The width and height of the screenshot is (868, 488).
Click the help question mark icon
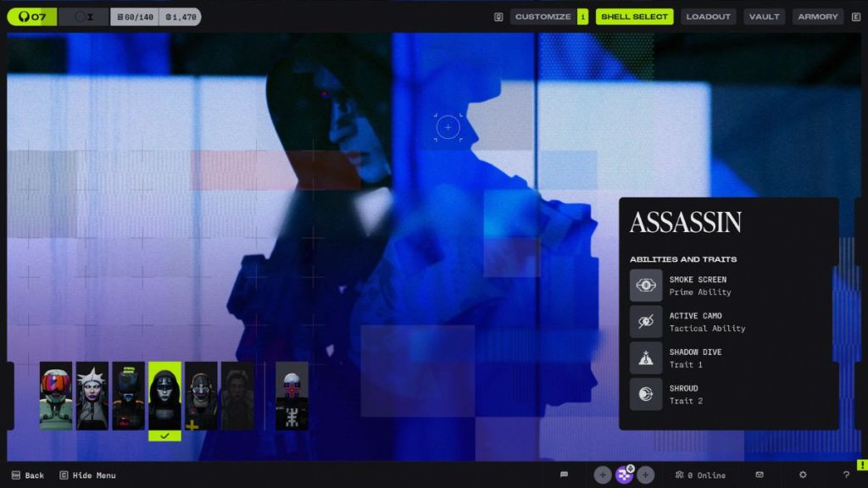pos(845,475)
